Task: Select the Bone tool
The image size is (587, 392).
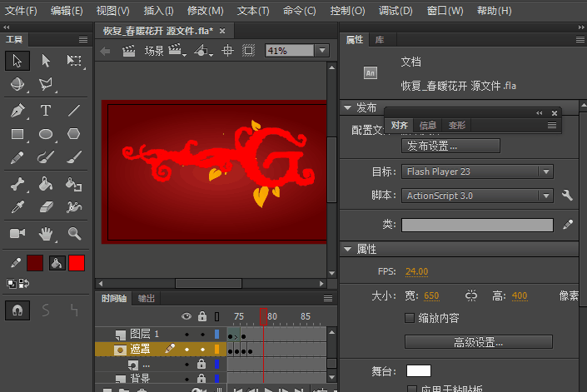Action: (x=17, y=185)
